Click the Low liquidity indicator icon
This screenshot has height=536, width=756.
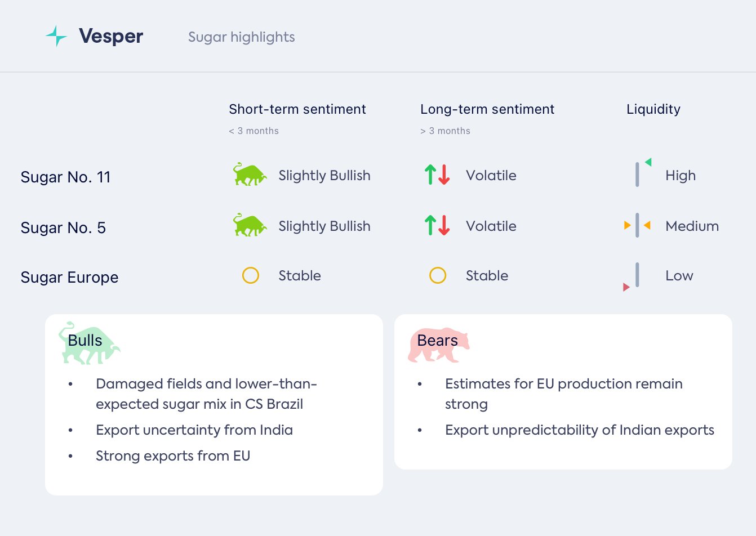[x=634, y=277]
